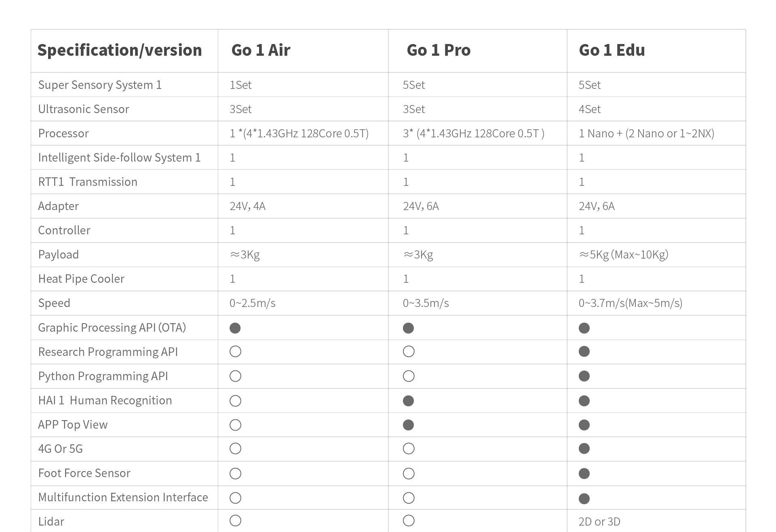Click the Go 1 Pro speed value
The image size is (776, 532).
pyautogui.click(x=426, y=303)
